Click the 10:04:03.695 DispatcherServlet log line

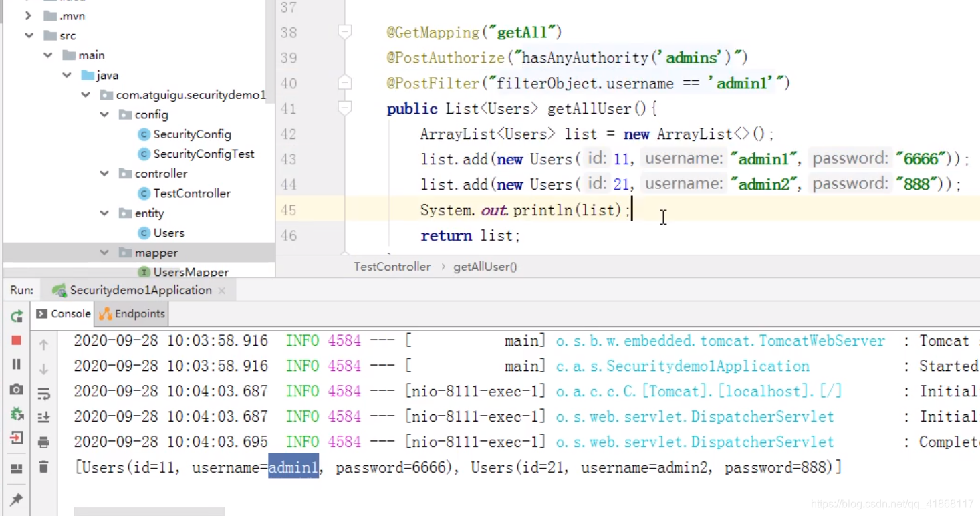525,442
